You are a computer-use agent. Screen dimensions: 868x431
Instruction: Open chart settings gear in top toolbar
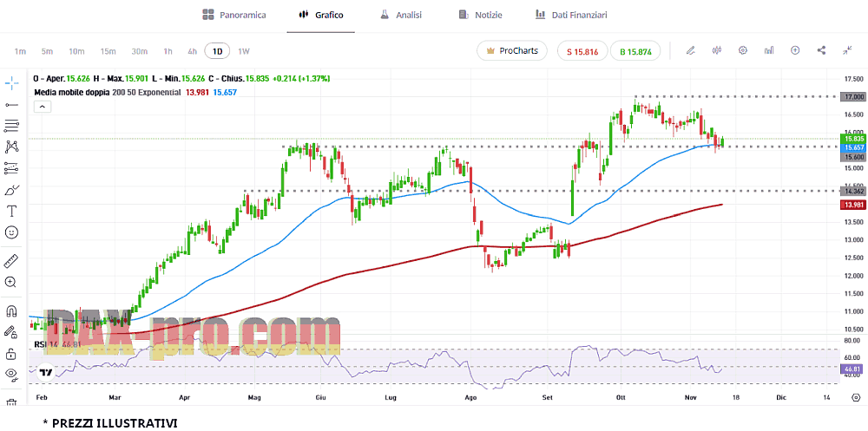click(743, 50)
